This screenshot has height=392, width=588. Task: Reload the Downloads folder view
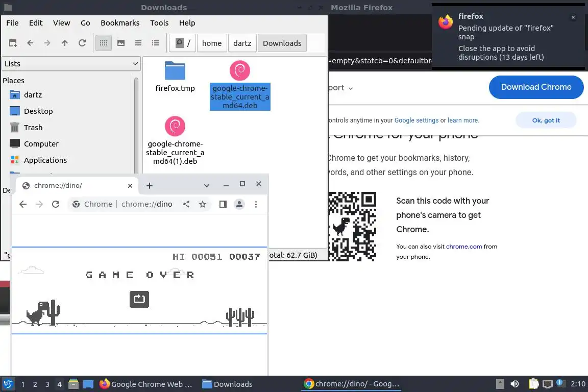[82, 43]
